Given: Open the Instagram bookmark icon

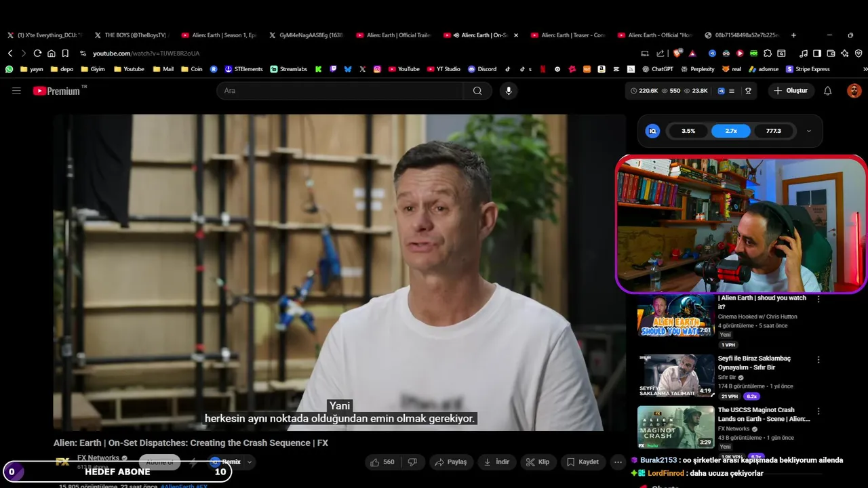Looking at the screenshot, I should (x=377, y=69).
